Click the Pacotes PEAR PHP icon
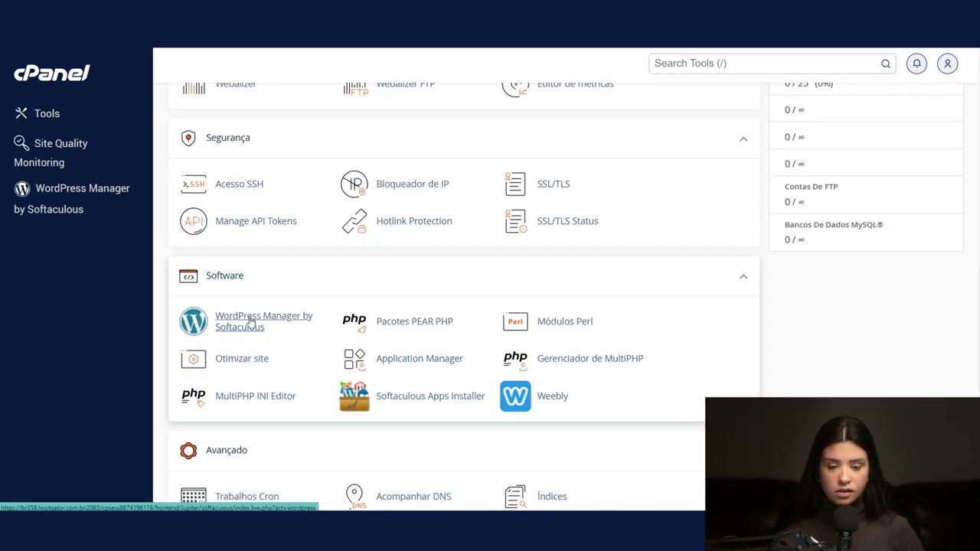The width and height of the screenshot is (980, 551). (354, 321)
